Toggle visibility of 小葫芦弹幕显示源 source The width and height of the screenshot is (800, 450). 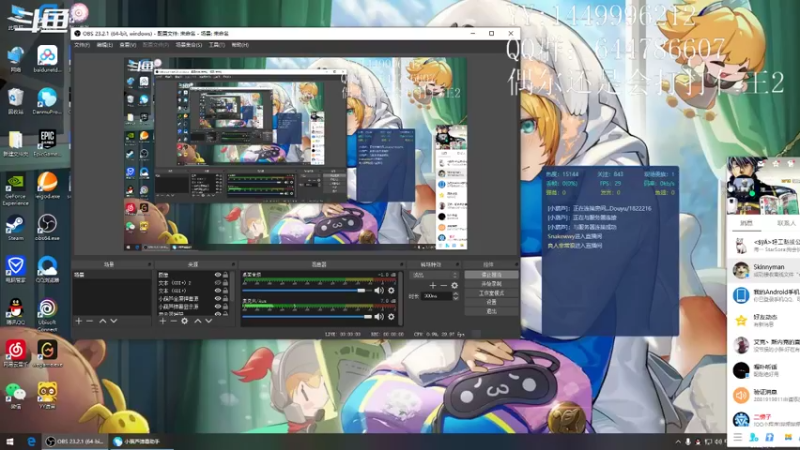pos(218,306)
